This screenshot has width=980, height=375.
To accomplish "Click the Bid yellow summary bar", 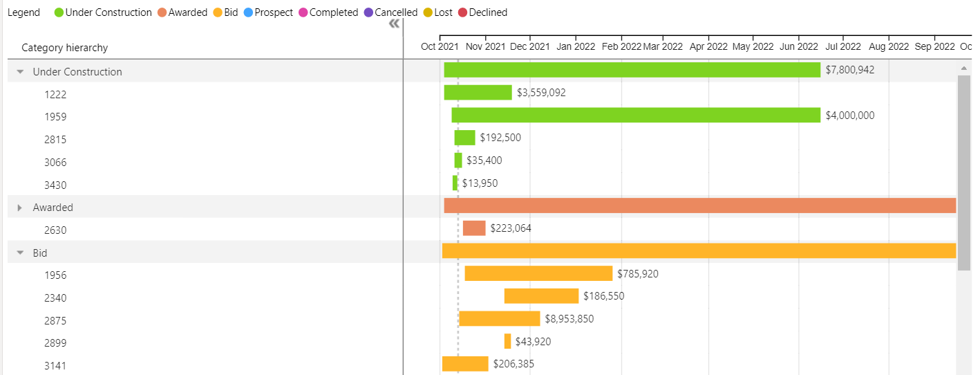I will (699, 250).
